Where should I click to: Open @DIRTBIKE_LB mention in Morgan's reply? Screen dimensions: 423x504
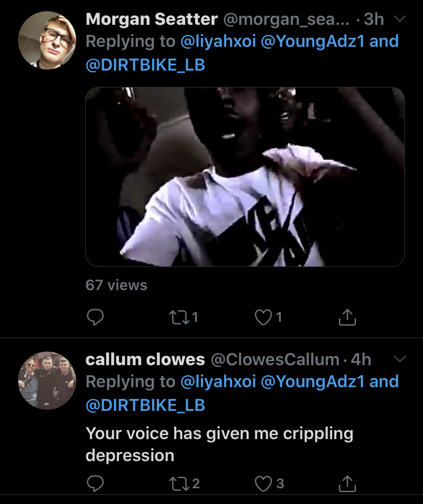(146, 65)
